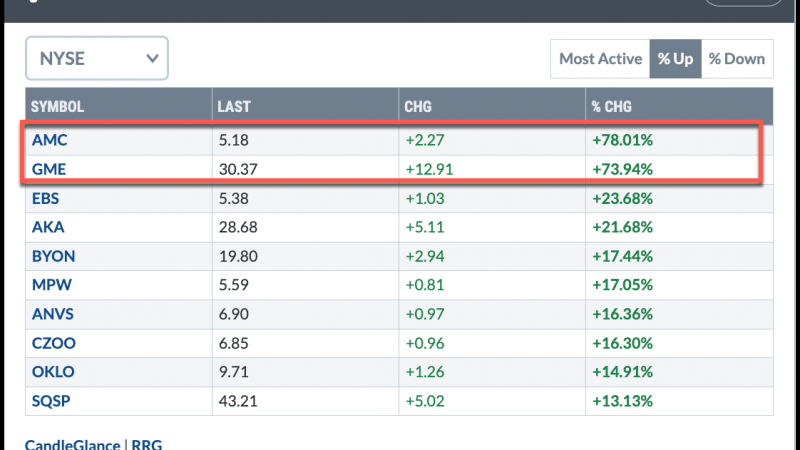Screen dimensions: 800x450
Task: Click EBS percent change +23.68%
Action: click(622, 198)
